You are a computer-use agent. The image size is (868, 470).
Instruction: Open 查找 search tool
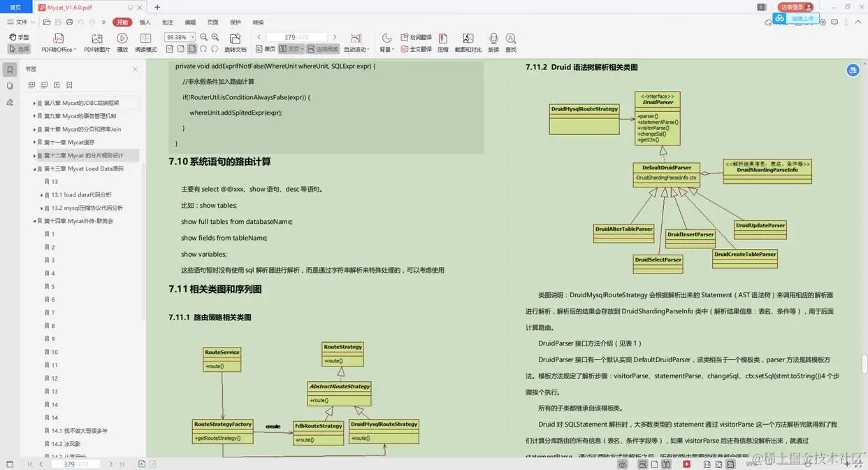(x=511, y=43)
